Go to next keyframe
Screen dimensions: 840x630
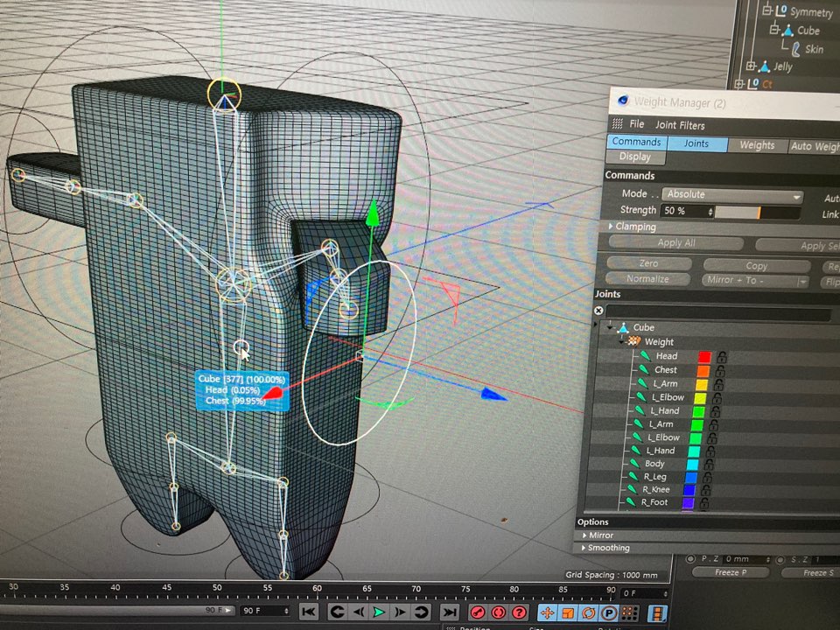(421, 612)
